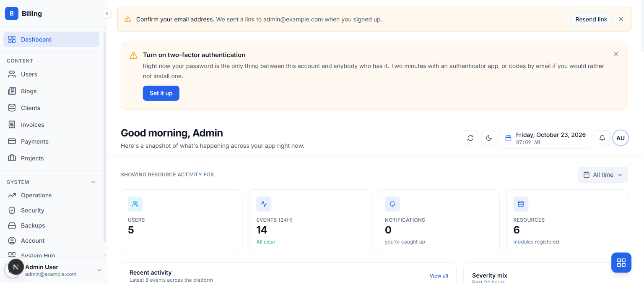Click the Resend link button
Image resolution: width=644 pixels, height=283 pixels.
(x=591, y=19)
